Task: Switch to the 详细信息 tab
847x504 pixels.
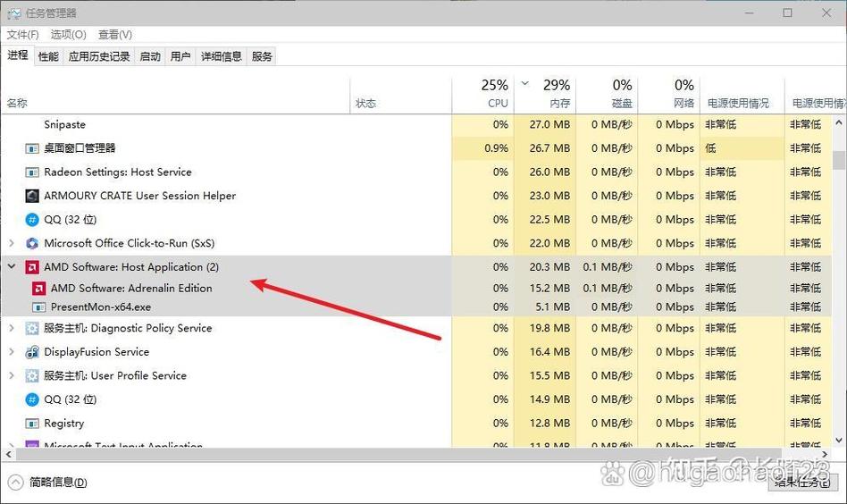Action: point(222,56)
